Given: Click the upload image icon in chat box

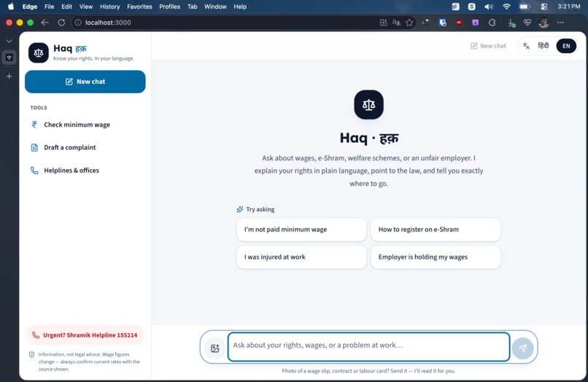Looking at the screenshot, I should [x=215, y=348].
